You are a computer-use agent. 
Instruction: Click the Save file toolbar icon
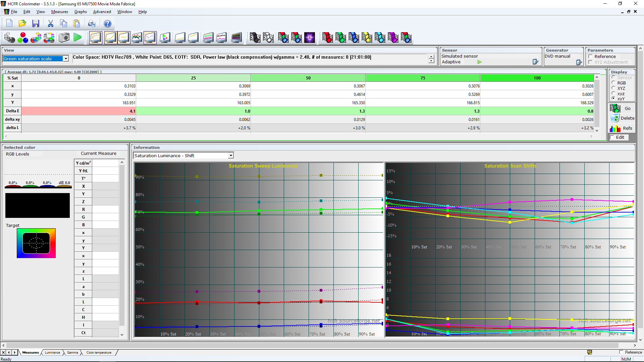tap(36, 23)
